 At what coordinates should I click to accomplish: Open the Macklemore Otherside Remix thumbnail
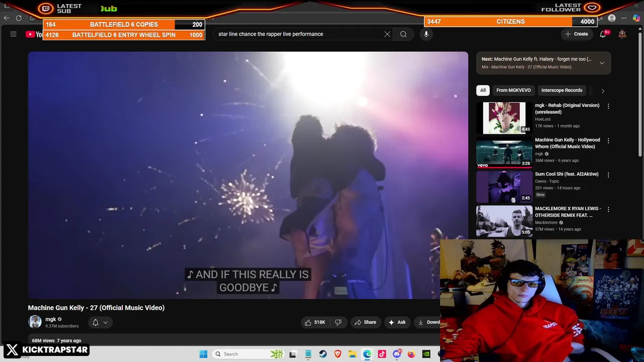click(504, 221)
